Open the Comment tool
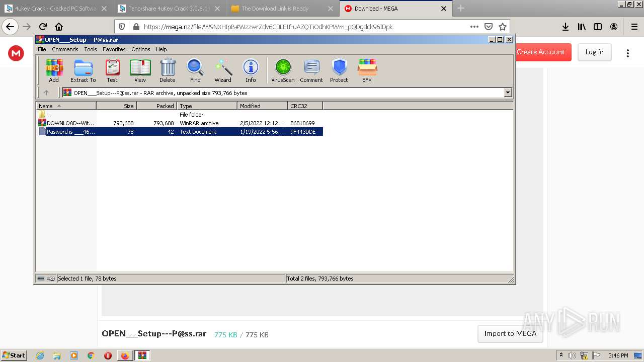The width and height of the screenshot is (644, 362). tap(311, 70)
